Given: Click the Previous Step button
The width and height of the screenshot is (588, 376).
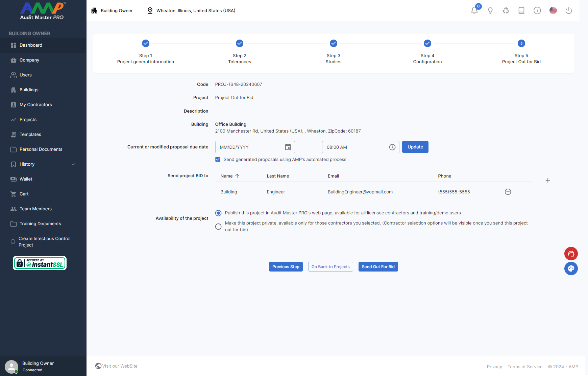Looking at the screenshot, I should (x=286, y=267).
